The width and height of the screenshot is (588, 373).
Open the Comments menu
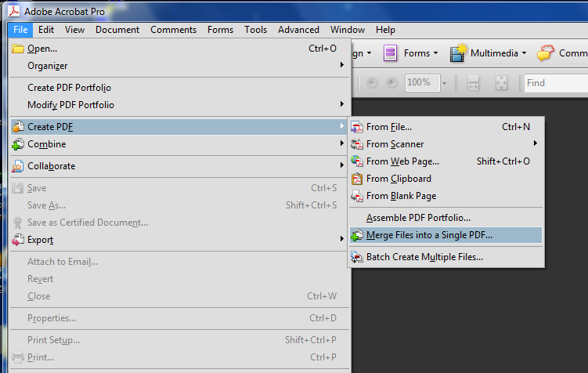[173, 30]
